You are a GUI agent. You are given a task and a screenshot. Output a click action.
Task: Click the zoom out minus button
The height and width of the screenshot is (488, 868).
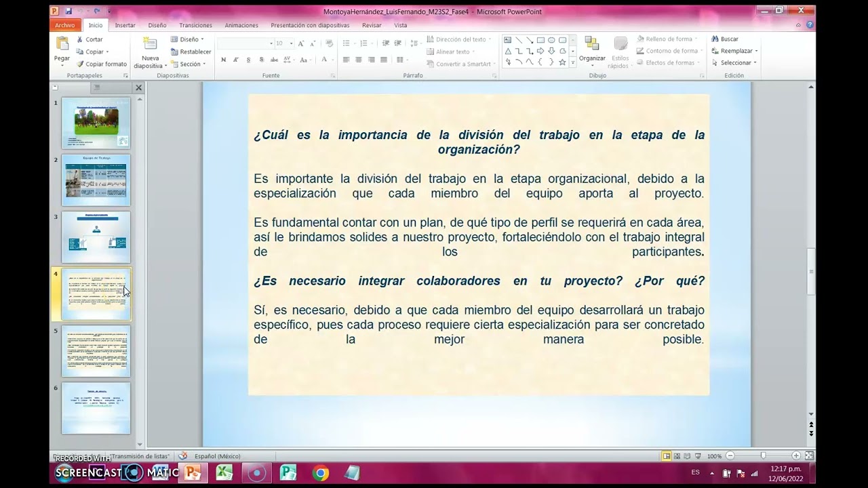tap(730, 456)
